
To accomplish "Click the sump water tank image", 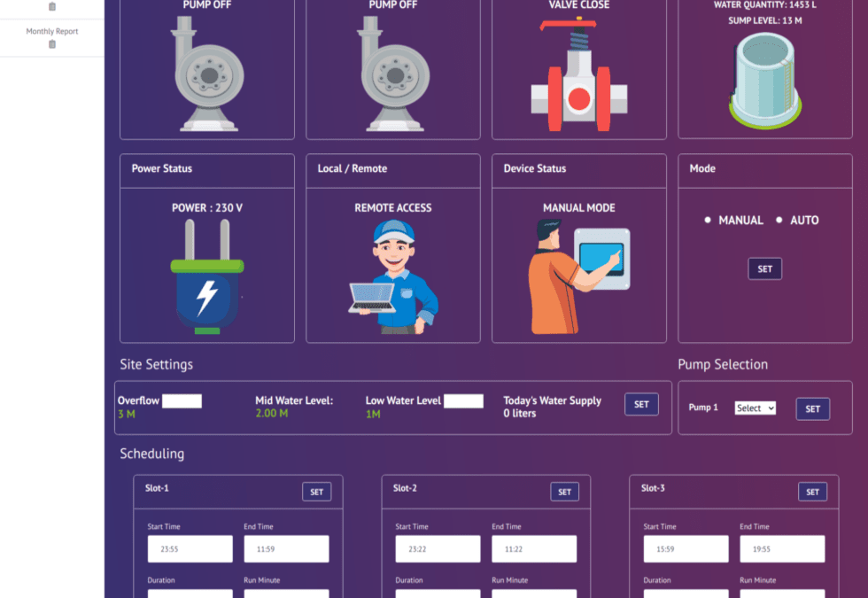I will 764,80.
